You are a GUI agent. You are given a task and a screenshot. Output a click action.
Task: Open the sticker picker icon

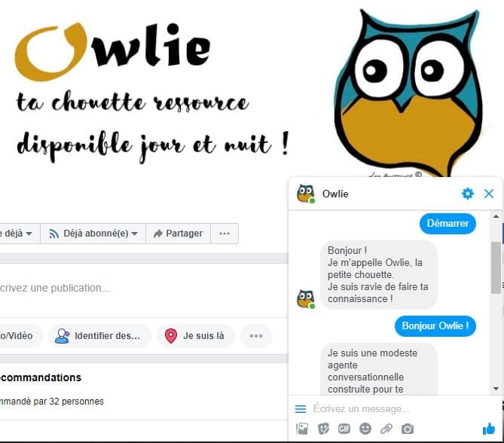click(323, 429)
